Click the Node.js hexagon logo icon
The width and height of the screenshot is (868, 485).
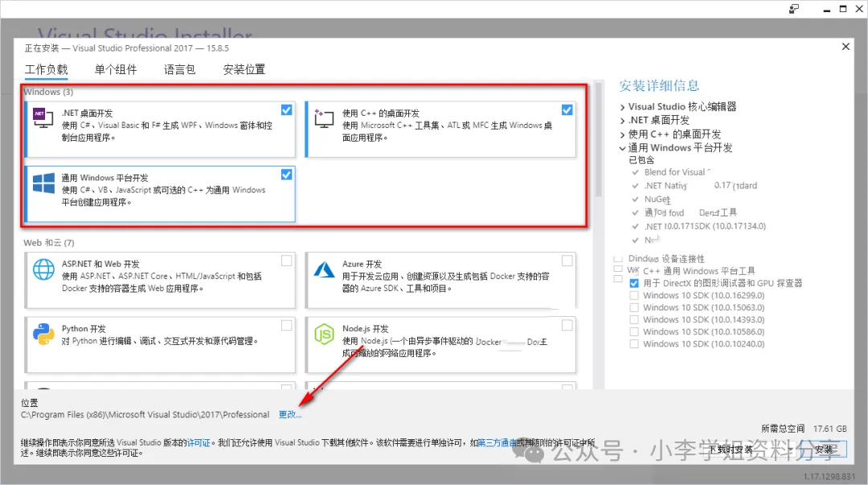325,335
